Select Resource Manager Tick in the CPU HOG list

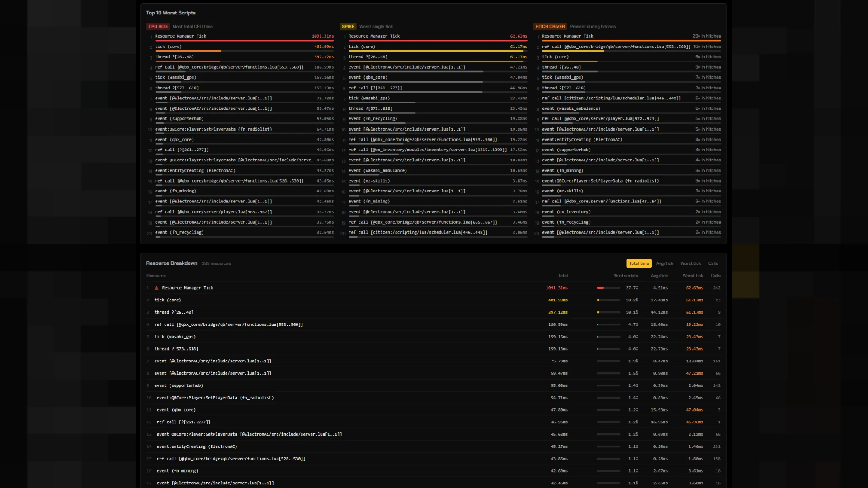tap(241, 37)
